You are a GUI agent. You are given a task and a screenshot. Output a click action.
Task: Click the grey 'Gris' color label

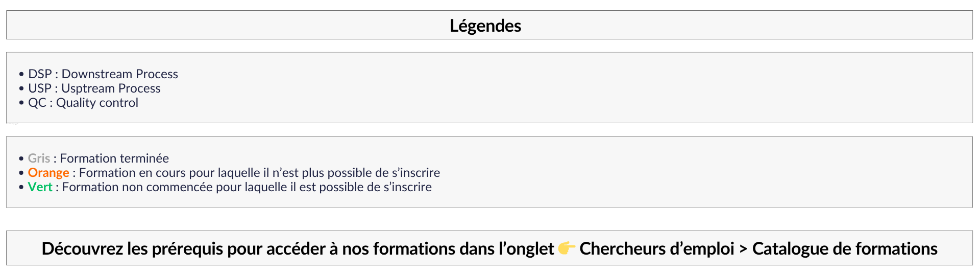tap(39, 158)
